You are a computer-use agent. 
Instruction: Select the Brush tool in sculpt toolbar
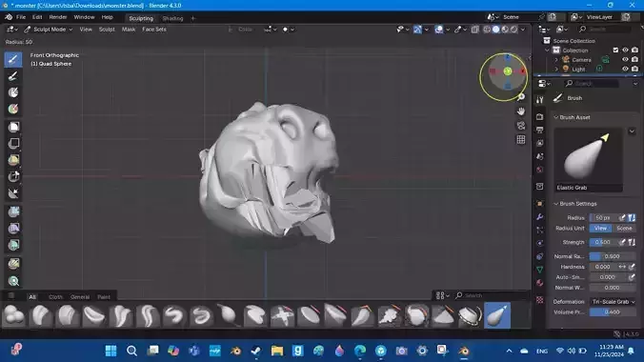click(x=13, y=59)
